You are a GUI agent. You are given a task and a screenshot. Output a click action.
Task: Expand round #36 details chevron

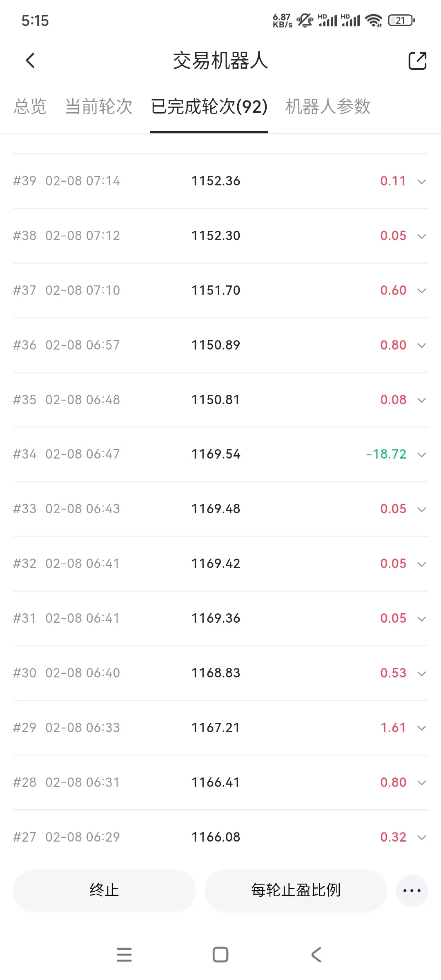421,345
